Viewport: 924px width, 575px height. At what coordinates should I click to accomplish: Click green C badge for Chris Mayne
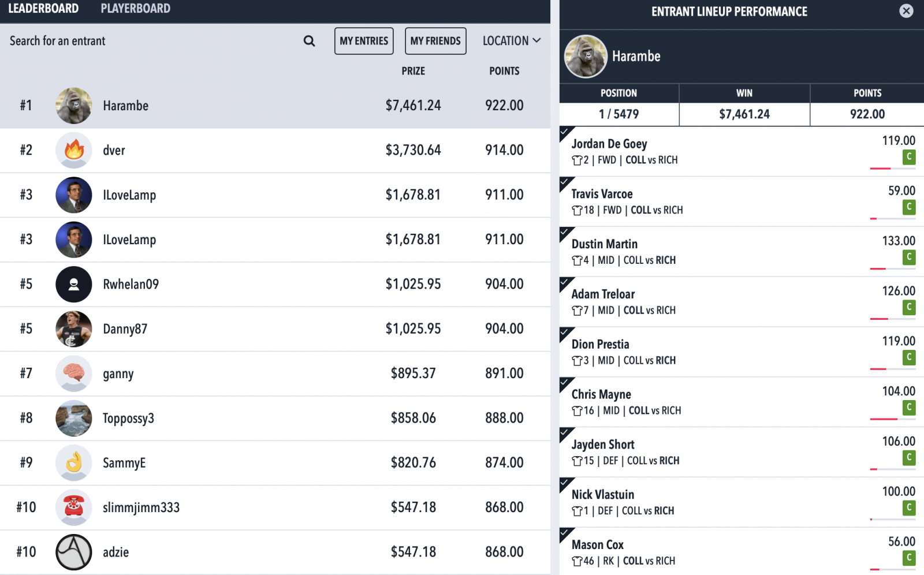(x=909, y=408)
